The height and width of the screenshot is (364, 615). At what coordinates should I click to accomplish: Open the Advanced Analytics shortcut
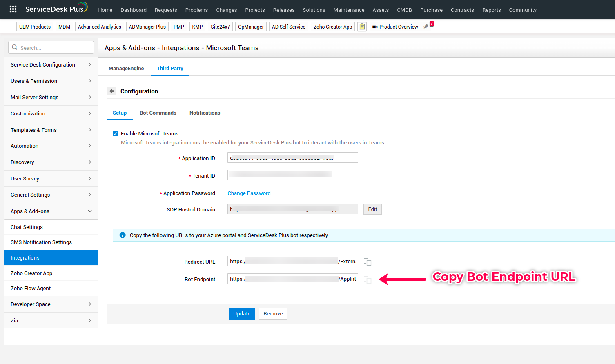point(100,27)
